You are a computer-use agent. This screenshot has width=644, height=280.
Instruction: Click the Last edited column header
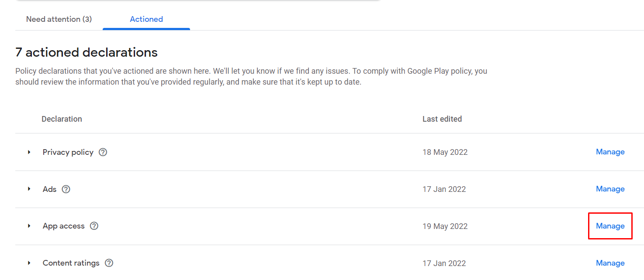click(442, 119)
